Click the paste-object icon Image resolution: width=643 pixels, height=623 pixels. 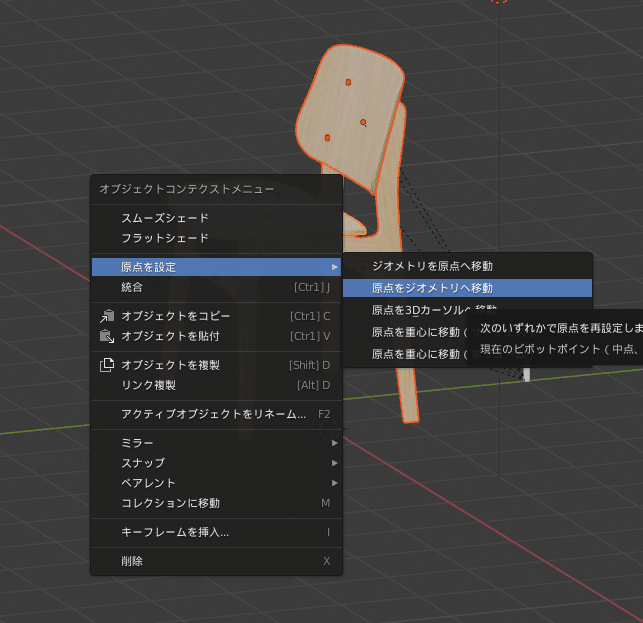coord(107,336)
